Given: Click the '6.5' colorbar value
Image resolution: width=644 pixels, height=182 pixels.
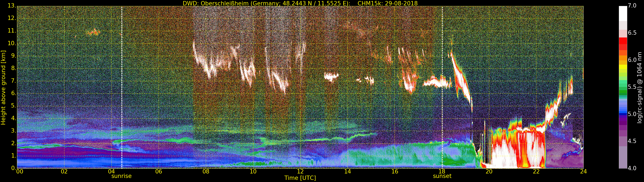Looking at the screenshot, I should (632, 33).
